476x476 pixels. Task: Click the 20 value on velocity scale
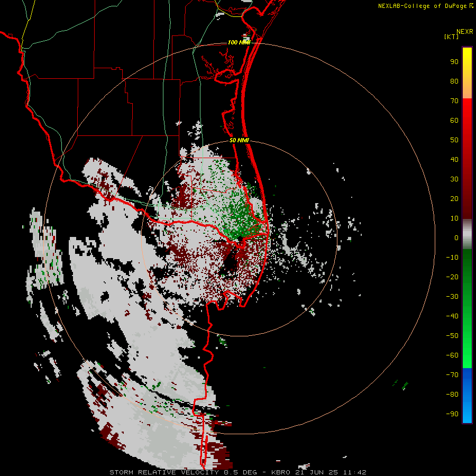tap(454, 199)
